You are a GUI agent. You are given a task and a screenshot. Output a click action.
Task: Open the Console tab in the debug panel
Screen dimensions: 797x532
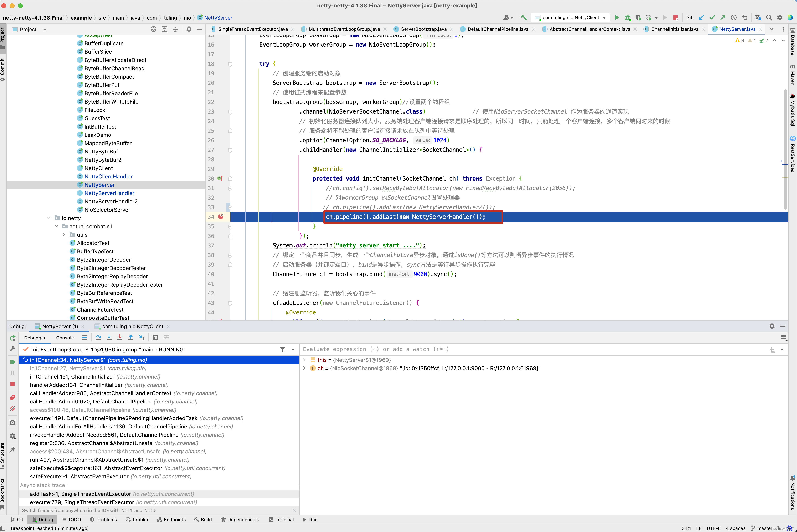coord(65,338)
